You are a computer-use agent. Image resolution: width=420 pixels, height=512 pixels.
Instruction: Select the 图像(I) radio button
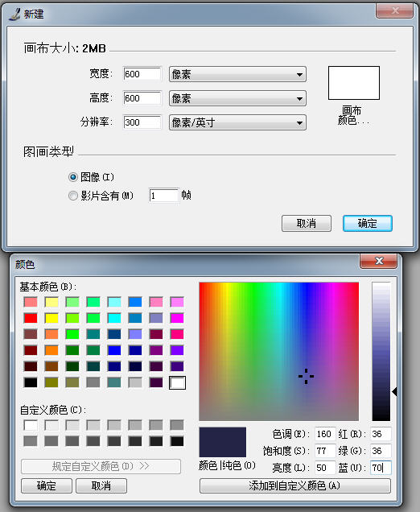(72, 177)
